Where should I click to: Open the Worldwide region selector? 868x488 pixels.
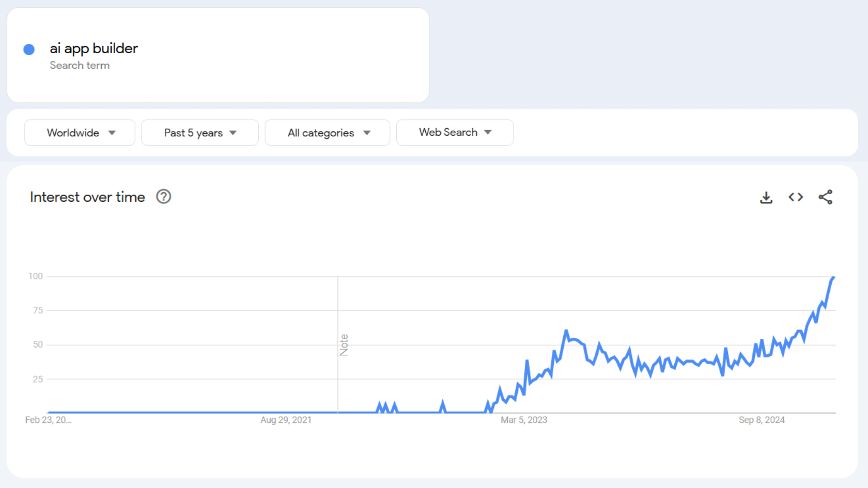(x=79, y=132)
